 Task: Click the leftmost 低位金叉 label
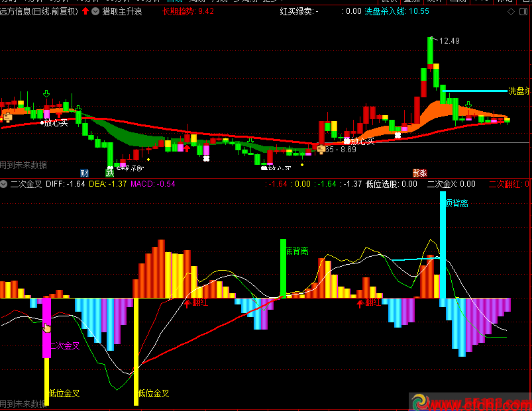[64, 393]
